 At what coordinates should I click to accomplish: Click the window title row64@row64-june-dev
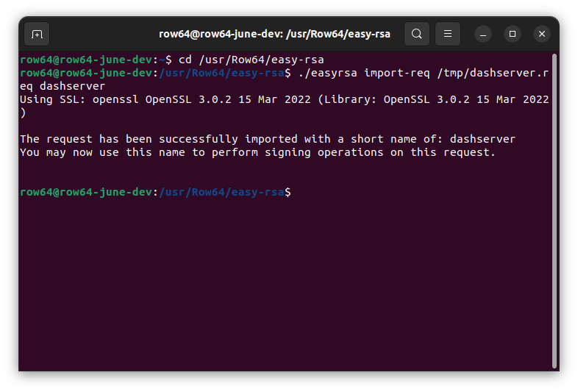(274, 34)
